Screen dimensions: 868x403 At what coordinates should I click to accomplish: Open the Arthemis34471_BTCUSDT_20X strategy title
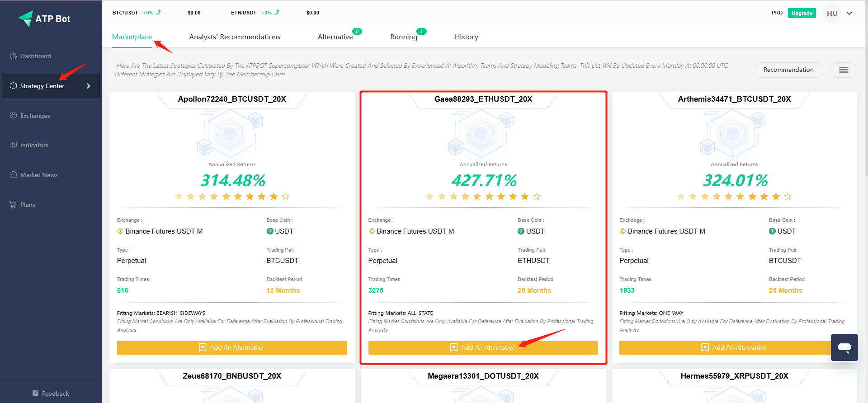[734, 99]
